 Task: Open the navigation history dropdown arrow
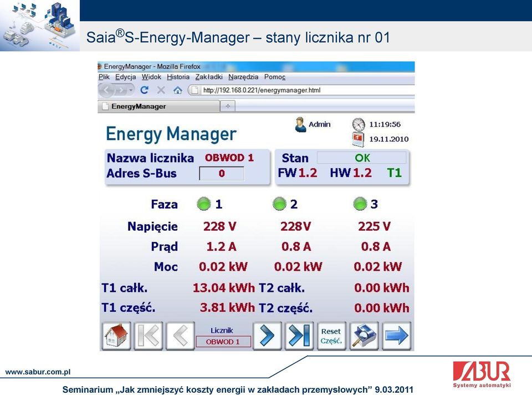[131, 90]
